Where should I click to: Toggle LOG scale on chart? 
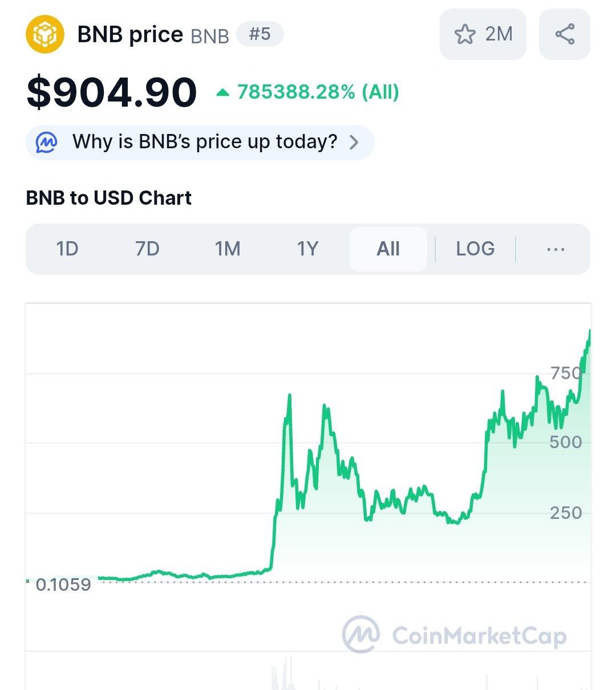(475, 249)
